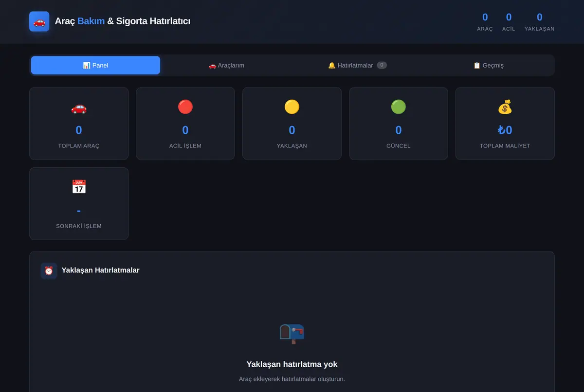Go to the Geçmiş tab
584x392 pixels.
click(488, 65)
